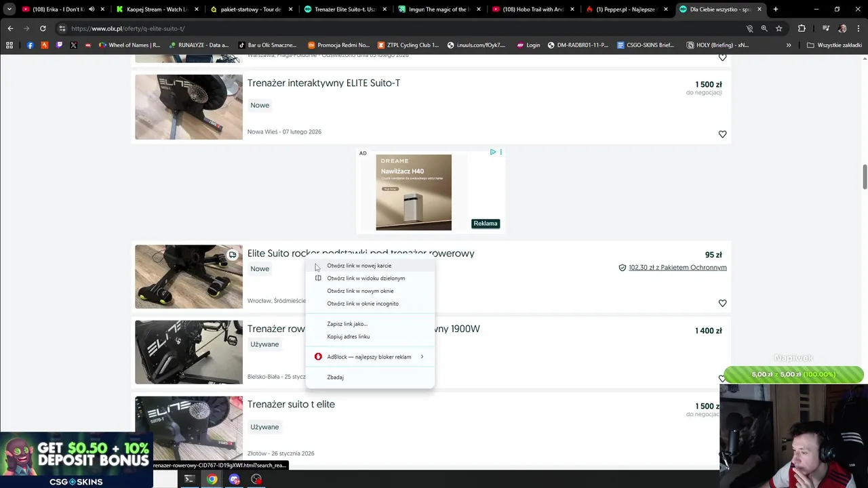Close the 'Dla Ciebie wszystko' tab

(x=759, y=9)
